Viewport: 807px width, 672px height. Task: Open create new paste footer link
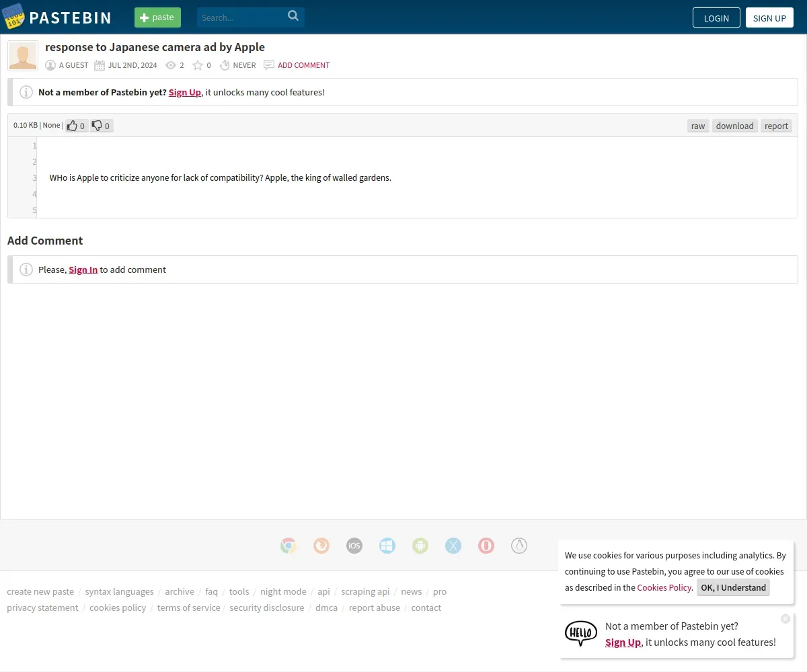40,591
